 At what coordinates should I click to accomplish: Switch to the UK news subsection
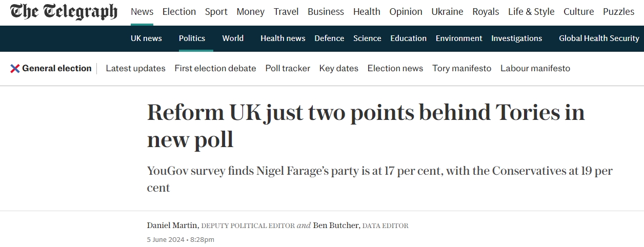[146, 38]
